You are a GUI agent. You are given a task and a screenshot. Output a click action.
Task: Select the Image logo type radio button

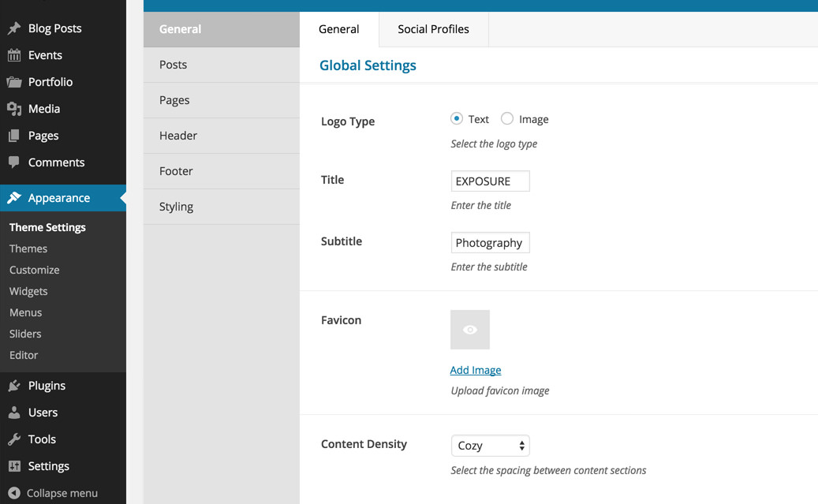coord(507,119)
